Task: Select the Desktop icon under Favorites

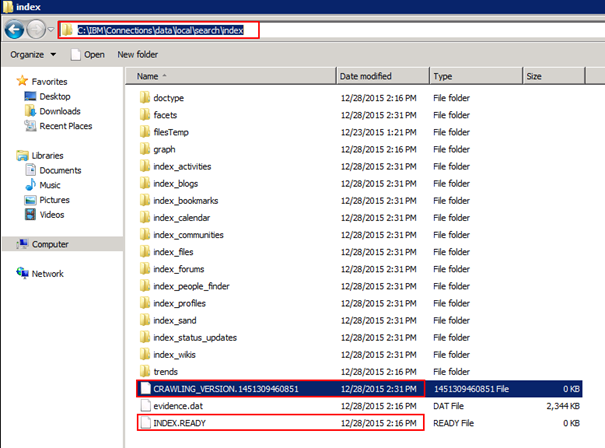Action: pos(55,96)
